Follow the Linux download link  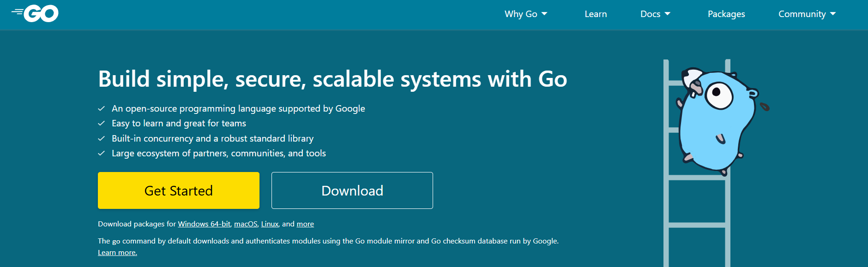click(270, 224)
